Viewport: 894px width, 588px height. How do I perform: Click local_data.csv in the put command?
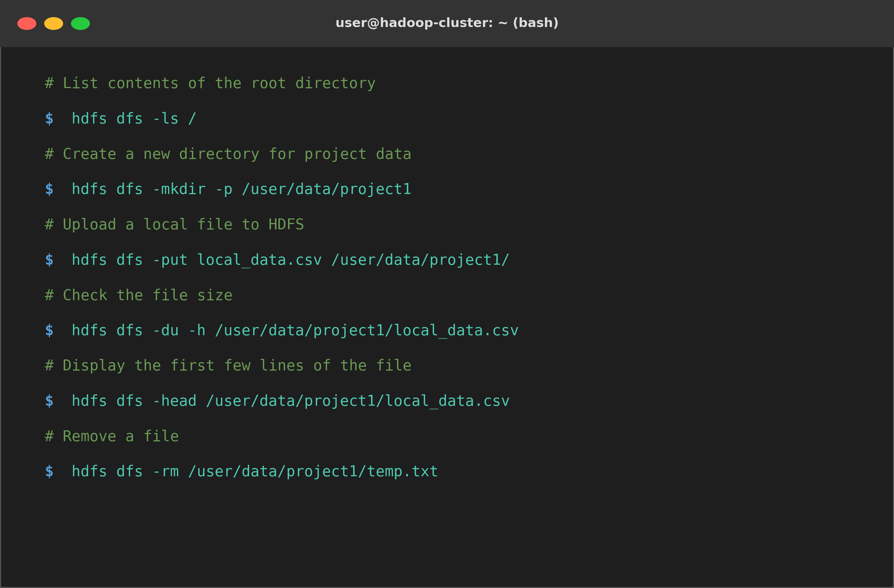[260, 260]
